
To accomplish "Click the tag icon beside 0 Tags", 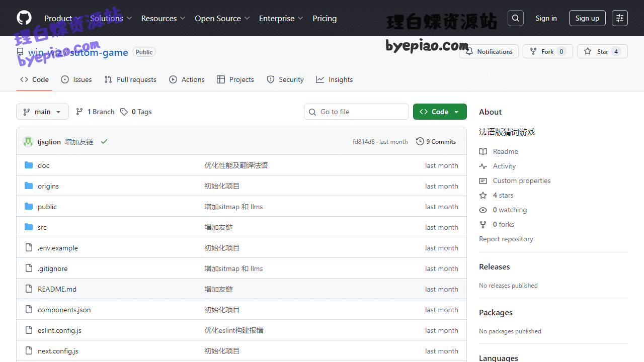I will click(x=124, y=112).
